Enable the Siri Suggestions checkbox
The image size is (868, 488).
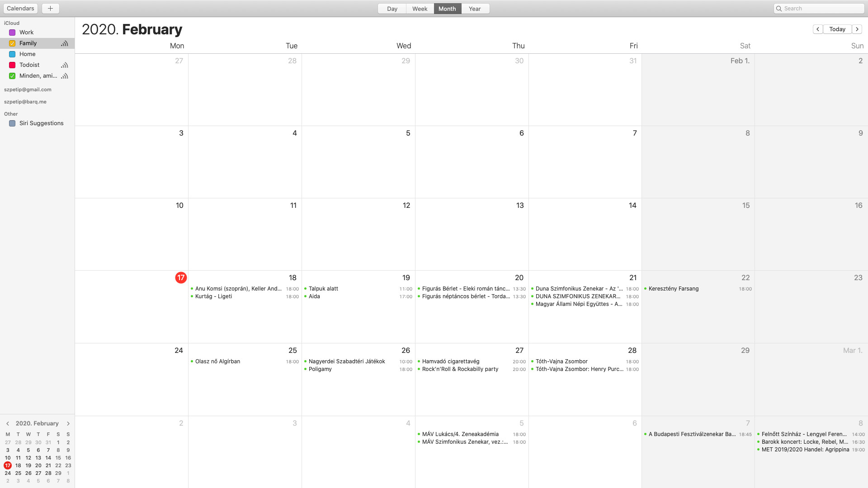[12, 123]
